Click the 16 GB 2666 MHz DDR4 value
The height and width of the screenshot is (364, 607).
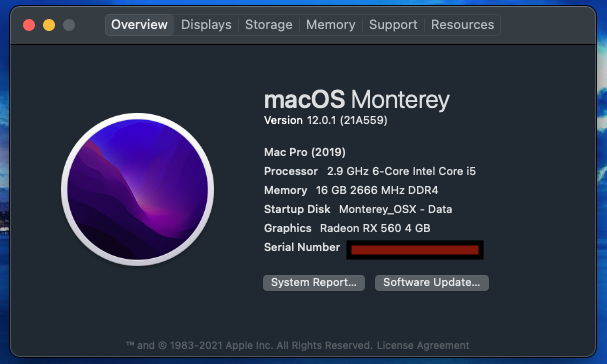pyautogui.click(x=377, y=190)
